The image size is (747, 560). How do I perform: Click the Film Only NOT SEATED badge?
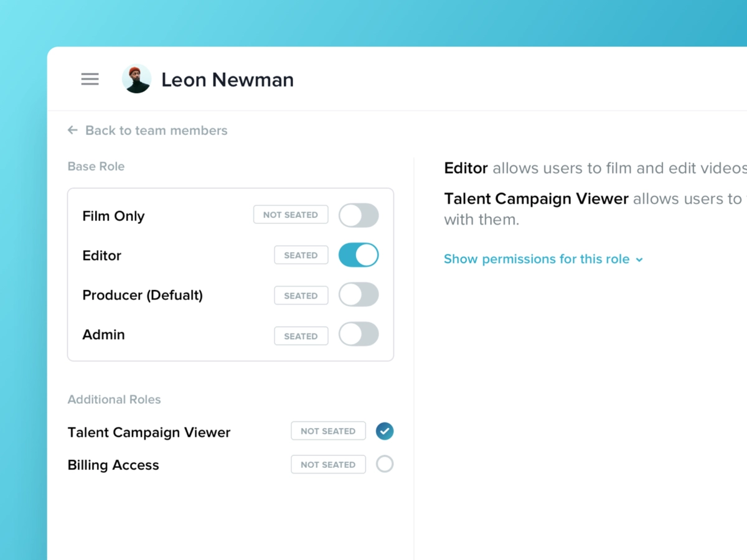coord(291,215)
